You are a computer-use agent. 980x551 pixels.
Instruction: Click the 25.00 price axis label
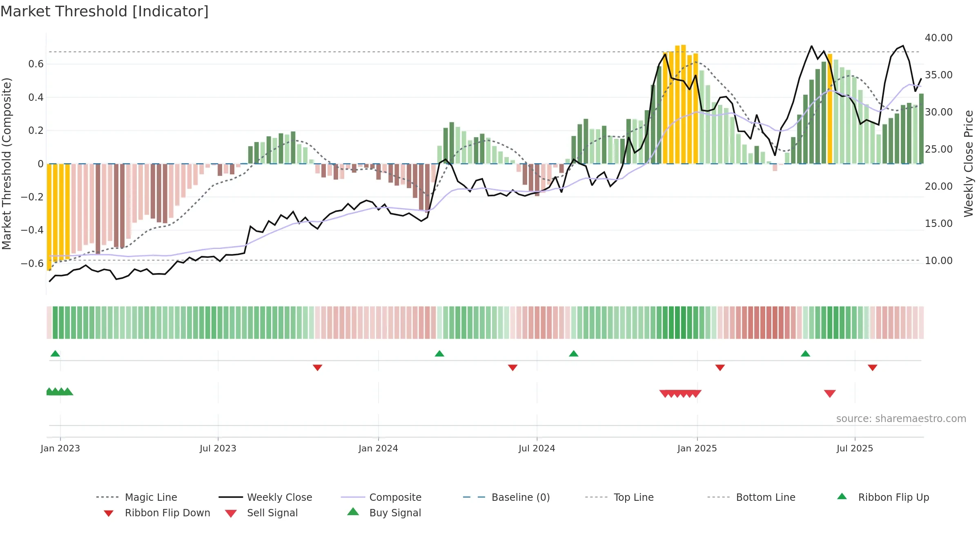pyautogui.click(x=939, y=149)
